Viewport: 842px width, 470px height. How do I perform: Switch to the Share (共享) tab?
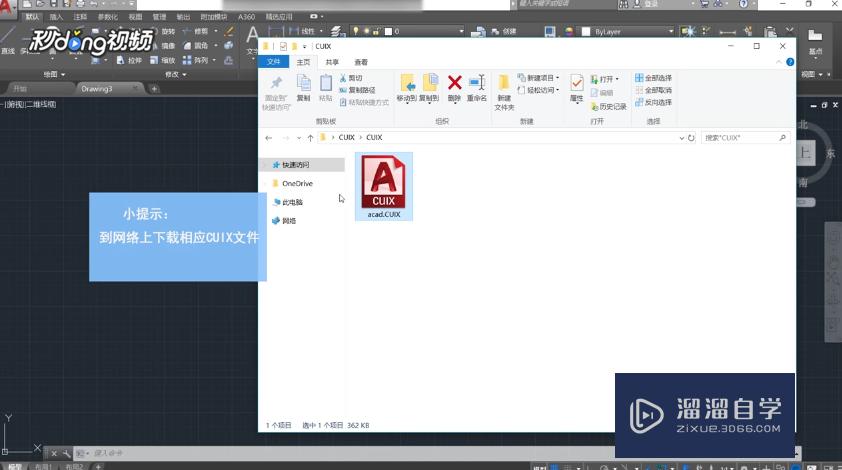(x=332, y=62)
